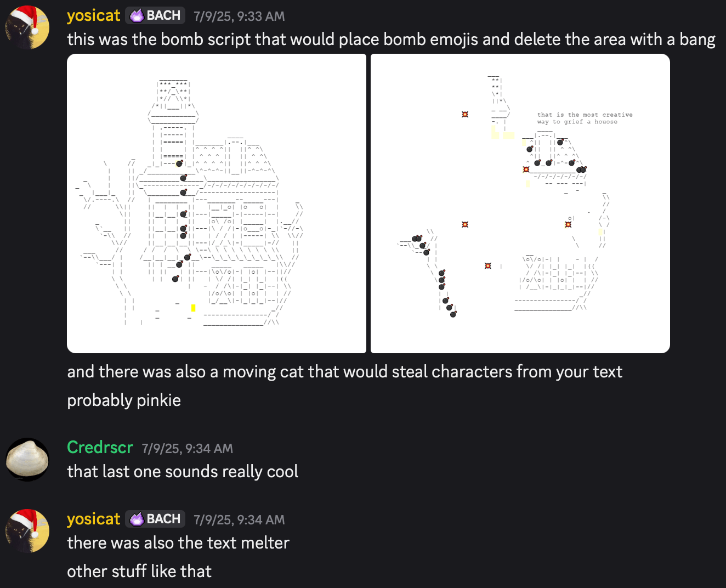This screenshot has height=588, width=726.
Task: Click the "other stuff like that" message
Action: (x=139, y=572)
